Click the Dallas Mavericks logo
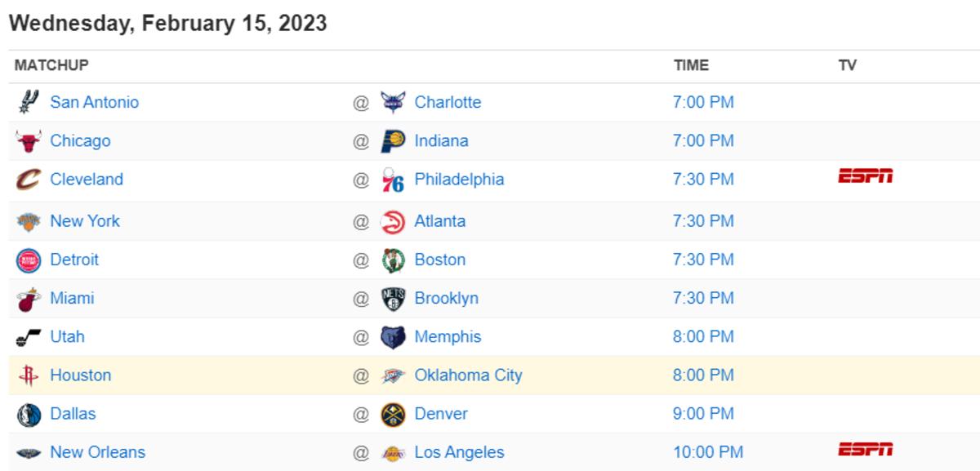This screenshot has height=471, width=980. point(29,414)
